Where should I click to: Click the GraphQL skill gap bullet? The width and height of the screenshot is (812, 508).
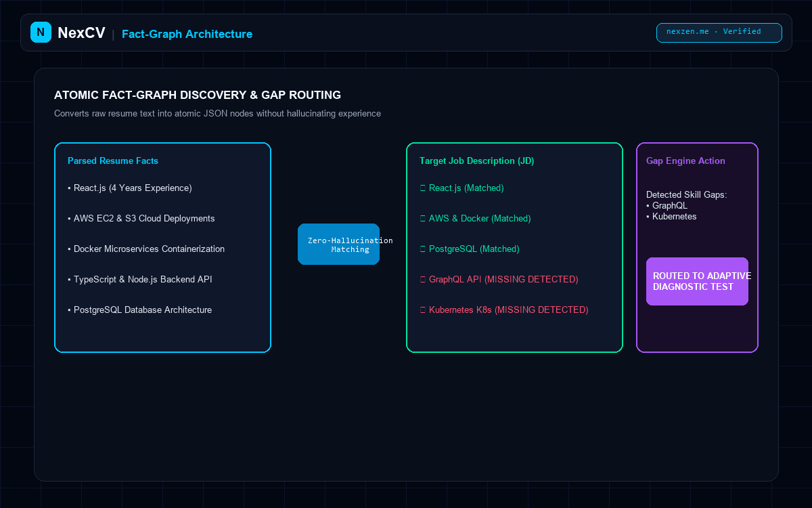coord(667,205)
